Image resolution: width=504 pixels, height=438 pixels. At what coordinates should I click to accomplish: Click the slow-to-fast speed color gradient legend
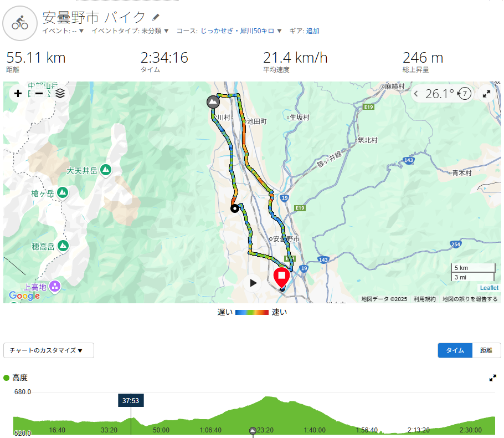[252, 312]
